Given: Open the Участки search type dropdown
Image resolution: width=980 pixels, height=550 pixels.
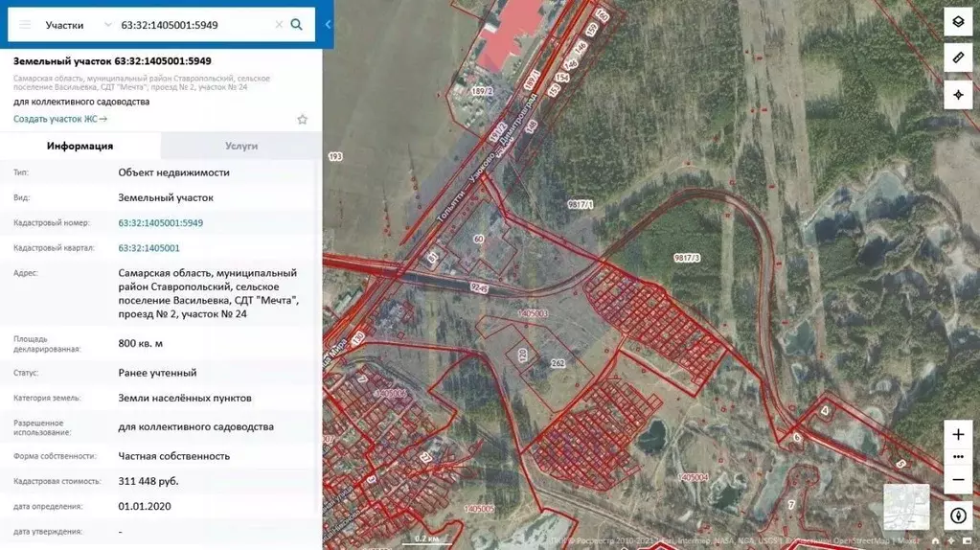Looking at the screenshot, I should [x=79, y=25].
